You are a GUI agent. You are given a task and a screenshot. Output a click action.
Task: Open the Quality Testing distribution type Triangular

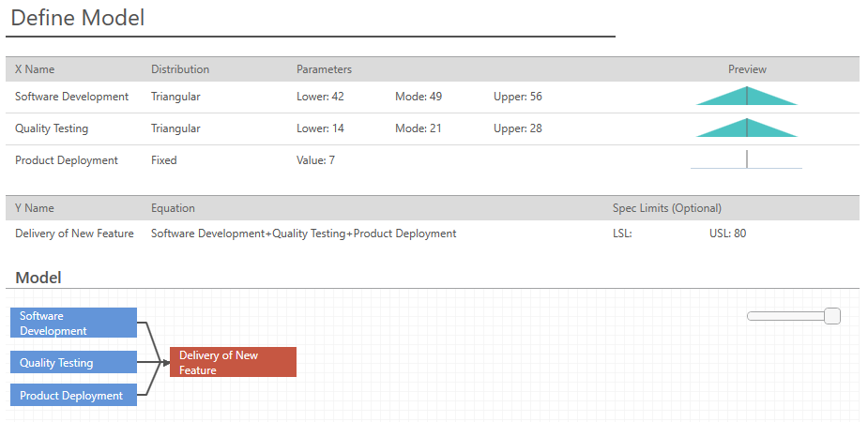(175, 128)
